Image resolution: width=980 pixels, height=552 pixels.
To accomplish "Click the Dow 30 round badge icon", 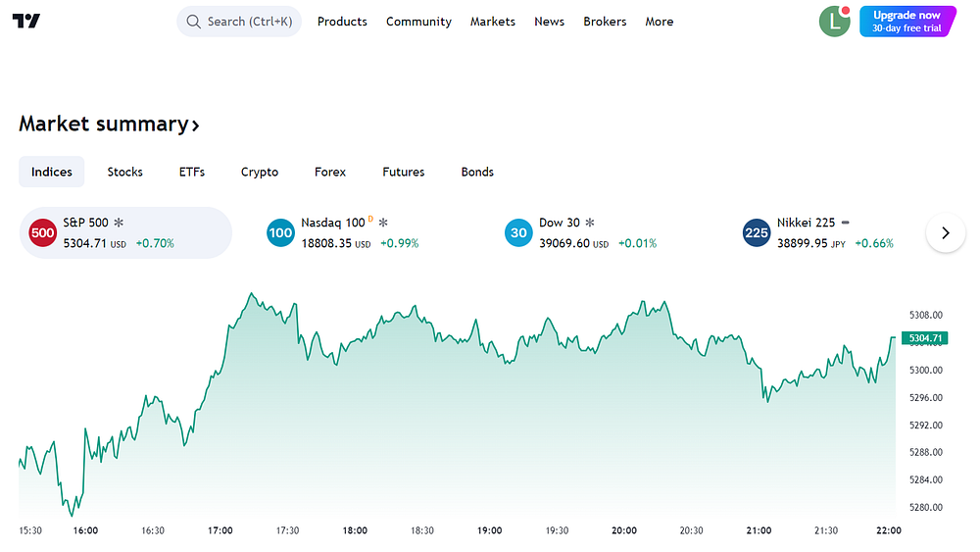I will coord(518,233).
